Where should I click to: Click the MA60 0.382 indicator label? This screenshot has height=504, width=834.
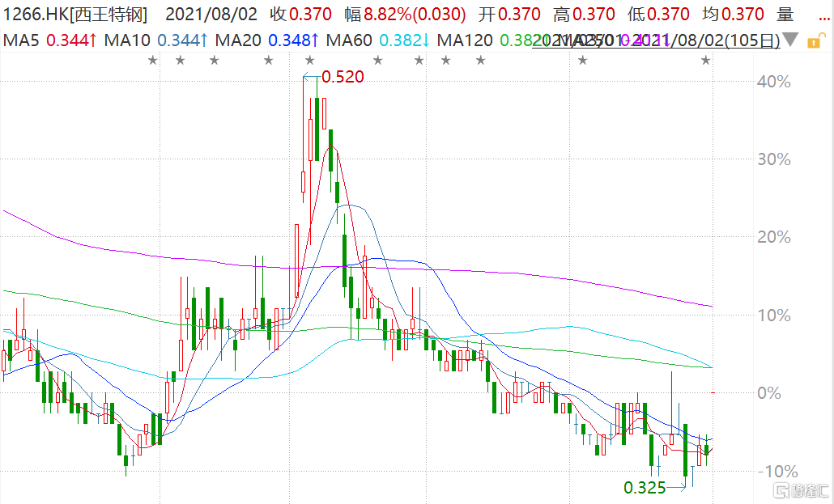(x=377, y=40)
